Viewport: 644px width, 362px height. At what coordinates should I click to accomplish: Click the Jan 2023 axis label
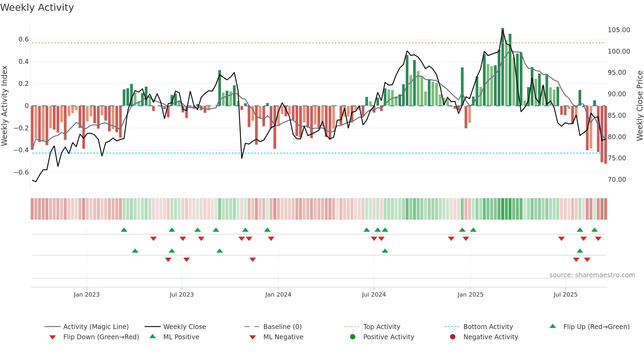point(87,294)
